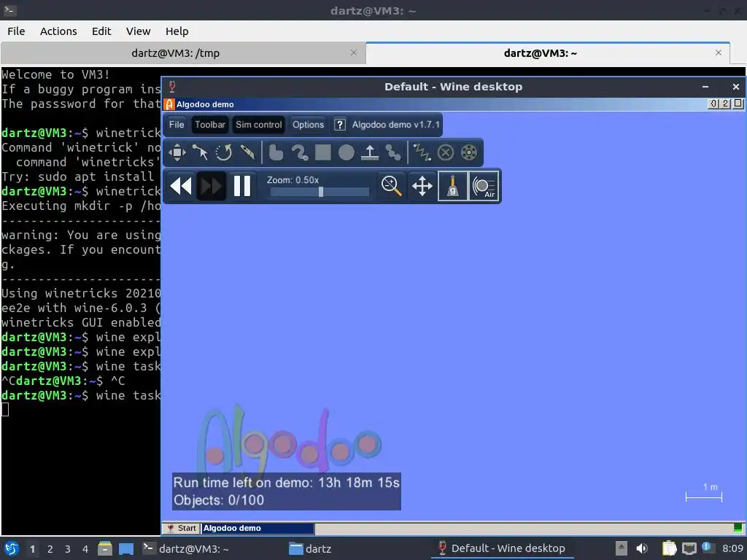Screen dimensions: 747x560
Task: Open terminal Edit menu
Action: click(x=101, y=31)
